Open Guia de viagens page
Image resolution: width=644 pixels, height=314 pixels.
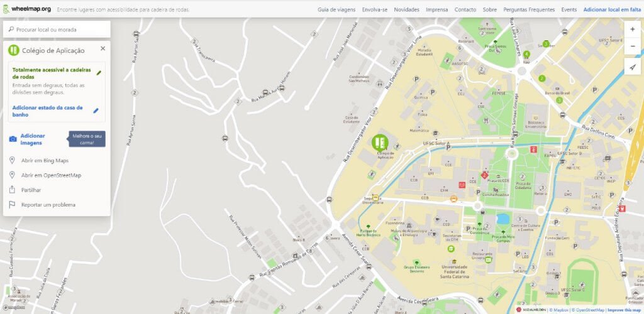coord(336,9)
